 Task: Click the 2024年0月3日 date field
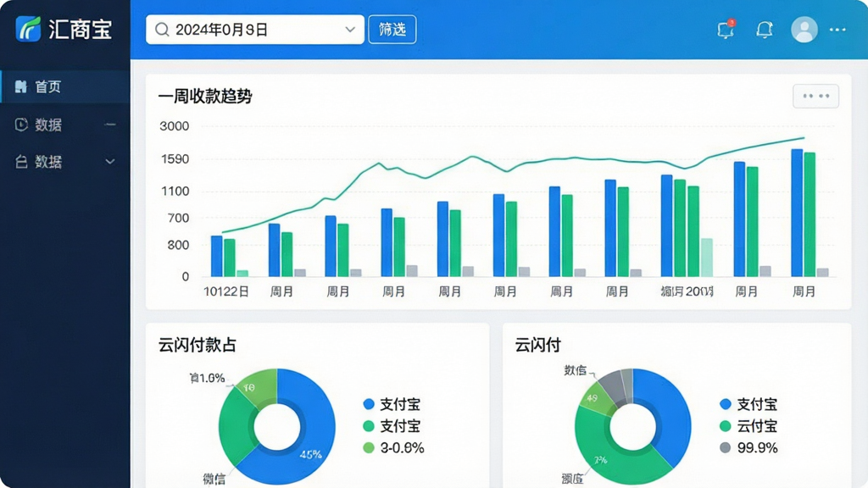[x=254, y=30]
